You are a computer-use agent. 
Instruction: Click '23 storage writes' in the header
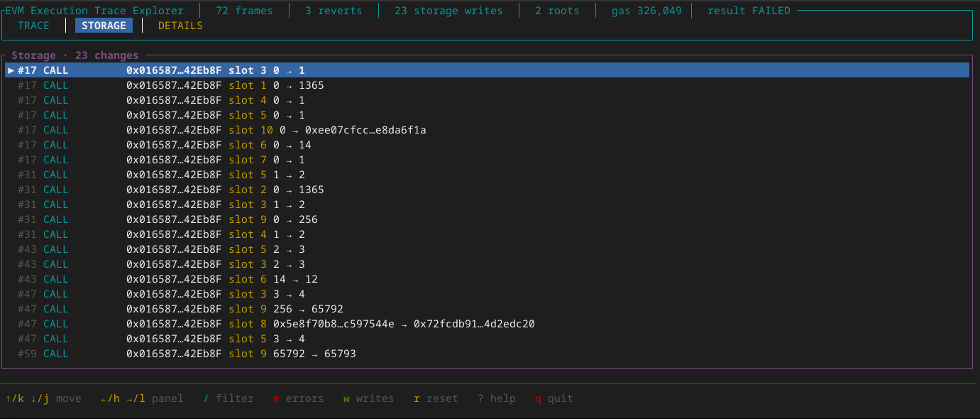click(x=448, y=11)
